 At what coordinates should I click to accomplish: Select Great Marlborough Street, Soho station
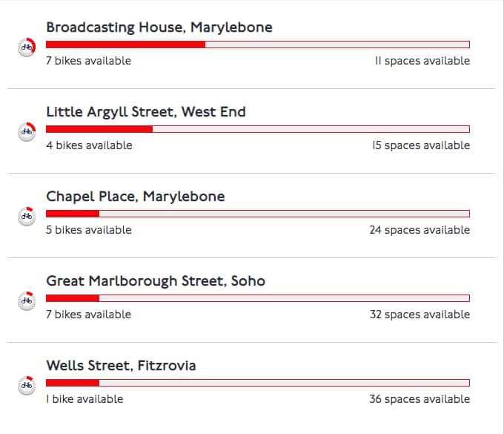point(155,281)
